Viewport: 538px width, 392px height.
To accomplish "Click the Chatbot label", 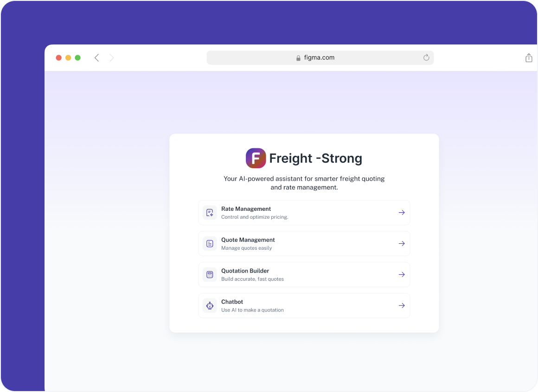I will click(232, 302).
